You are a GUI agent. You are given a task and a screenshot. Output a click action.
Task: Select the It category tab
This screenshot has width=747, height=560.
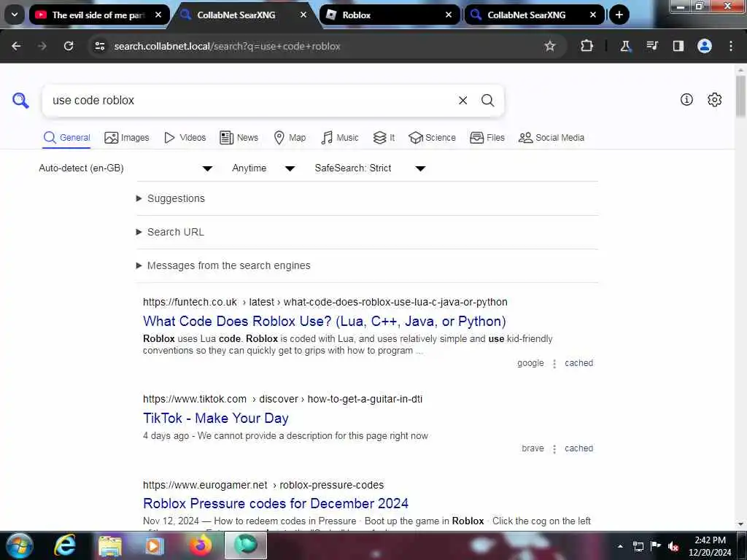[x=384, y=138]
